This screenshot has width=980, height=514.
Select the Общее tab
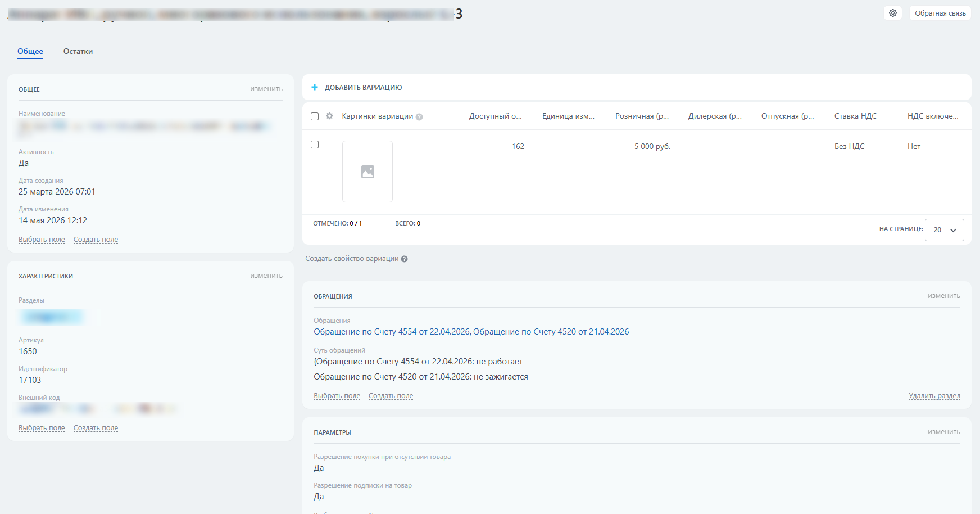pos(30,51)
